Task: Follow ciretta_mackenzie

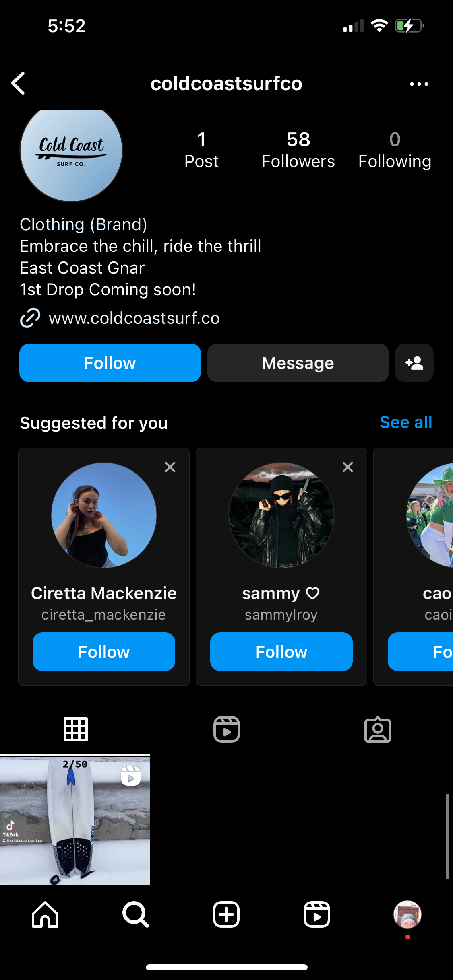Action: 103,652
